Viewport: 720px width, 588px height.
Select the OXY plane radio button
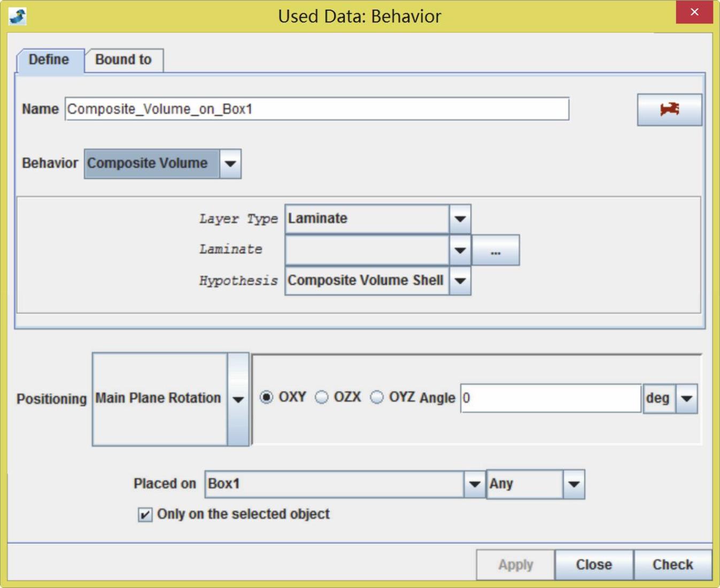[x=266, y=397]
